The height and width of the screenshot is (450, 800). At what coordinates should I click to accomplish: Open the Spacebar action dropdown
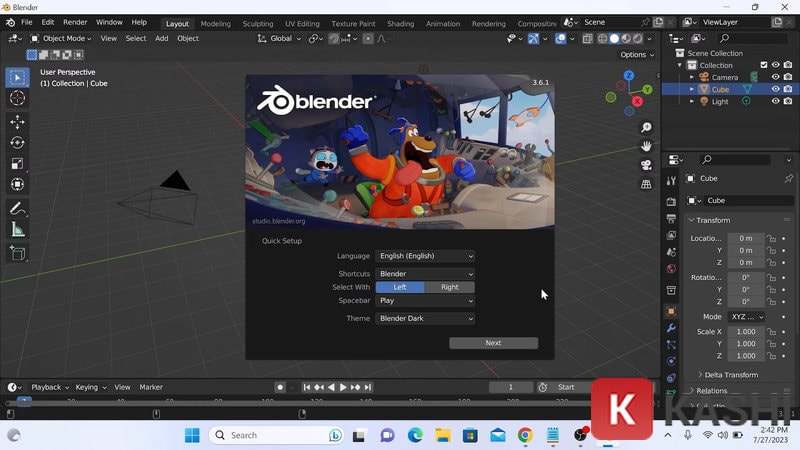[x=425, y=301]
